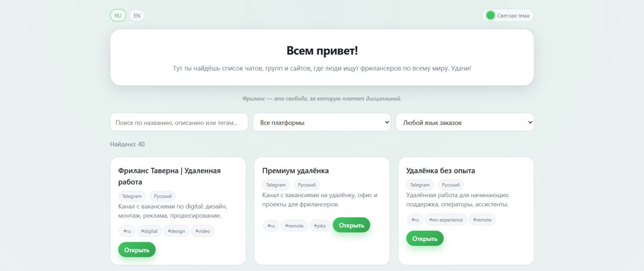Select the #jobs tag
Screen dimensions: 644x271
320,226
